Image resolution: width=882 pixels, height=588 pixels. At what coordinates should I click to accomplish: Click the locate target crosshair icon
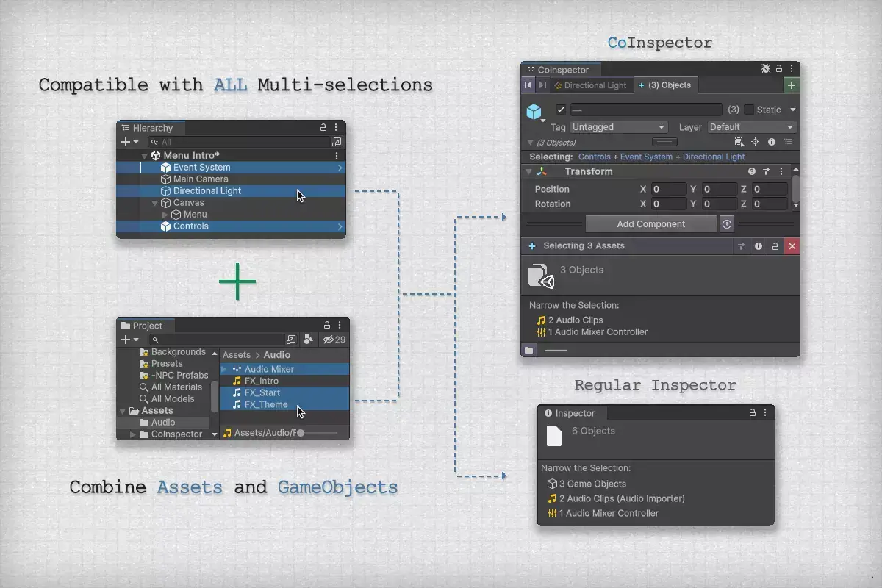point(755,142)
